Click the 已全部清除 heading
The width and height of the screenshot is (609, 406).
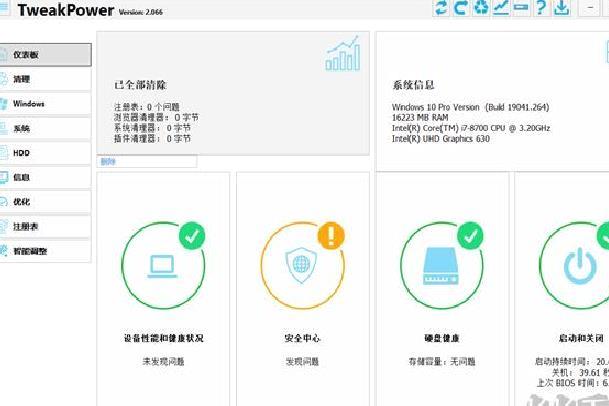tap(141, 85)
